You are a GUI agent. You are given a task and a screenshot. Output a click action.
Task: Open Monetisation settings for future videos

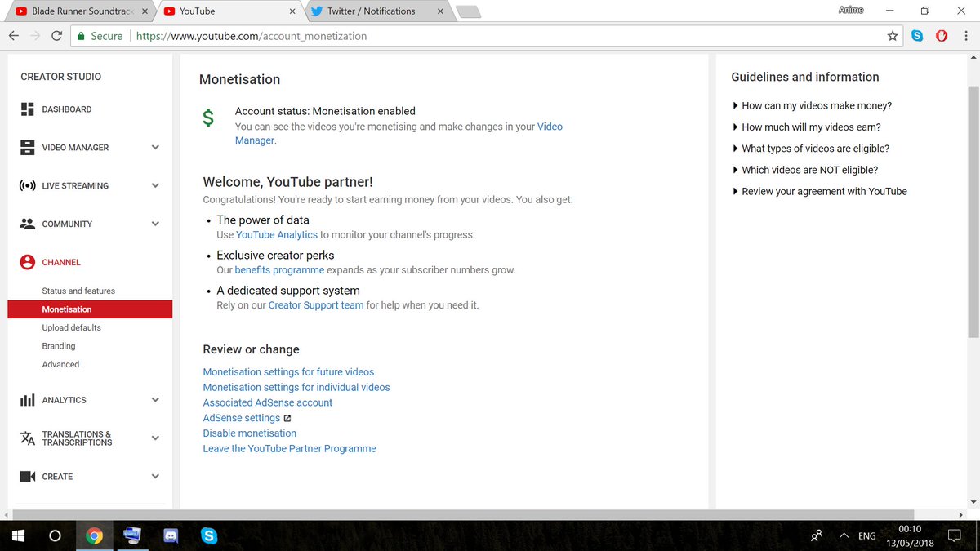tap(288, 372)
